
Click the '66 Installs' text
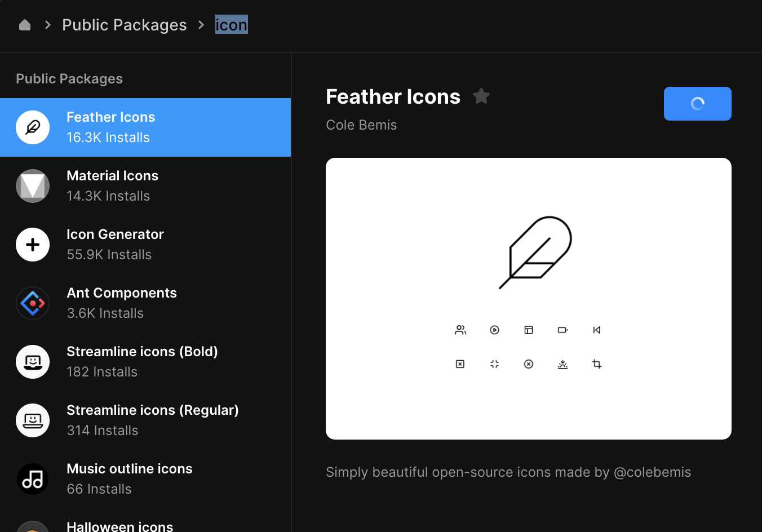[x=99, y=489]
